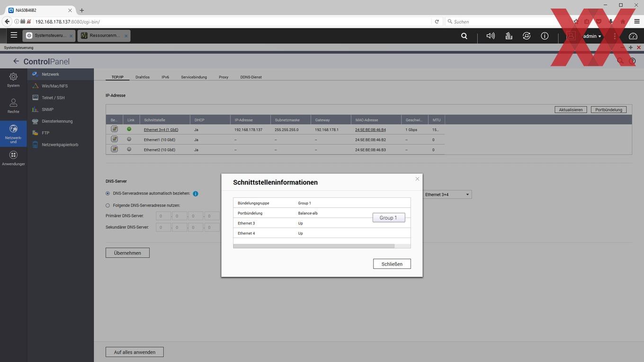Click browser Suchen search field
The width and height of the screenshot is (644, 362).
coord(502,21)
